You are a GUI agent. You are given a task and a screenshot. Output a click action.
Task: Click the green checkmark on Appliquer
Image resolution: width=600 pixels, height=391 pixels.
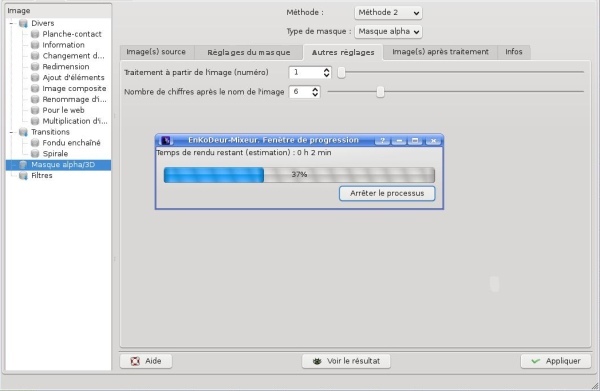pos(536,361)
